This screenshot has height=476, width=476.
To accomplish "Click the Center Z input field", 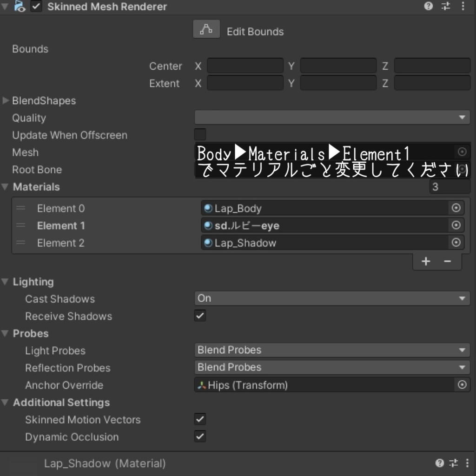I will 432,66.
